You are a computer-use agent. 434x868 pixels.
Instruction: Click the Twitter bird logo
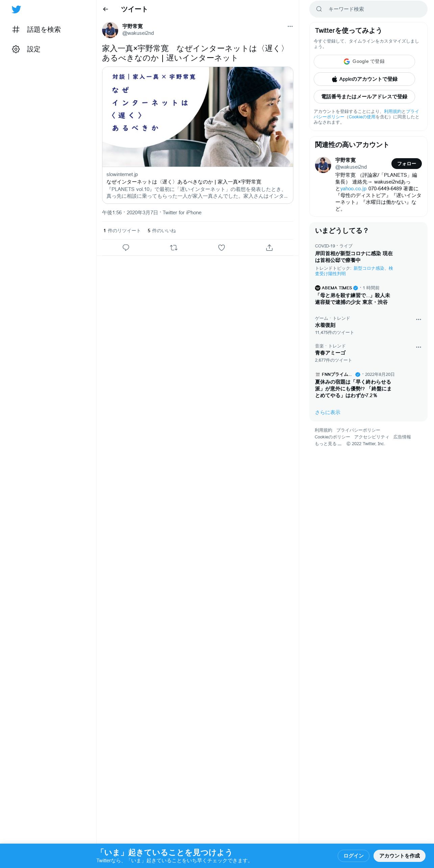16,9
